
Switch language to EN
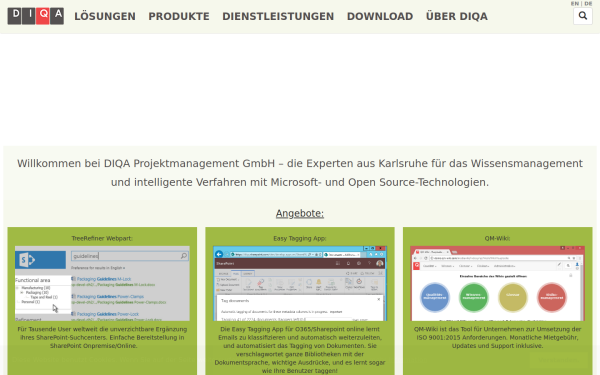[x=575, y=3]
